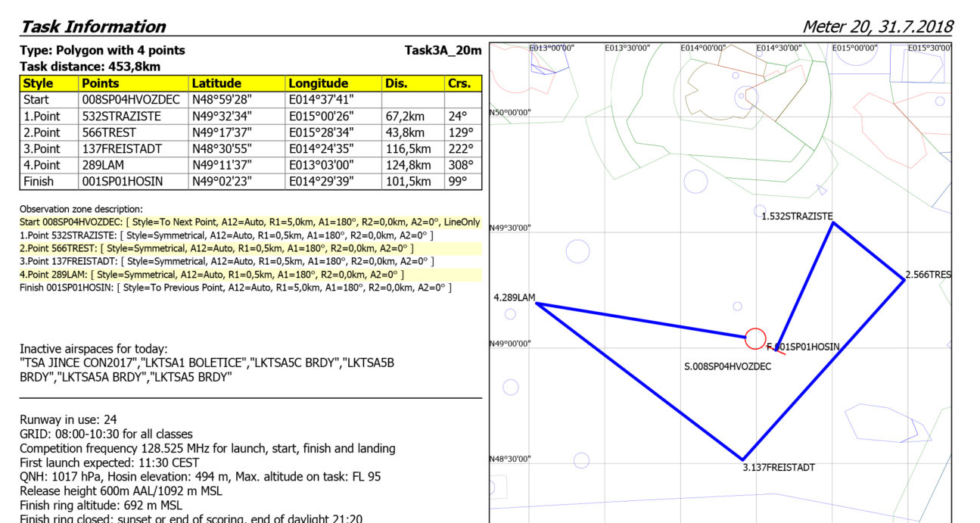Click the 4.289LAM turnpoint label on map
Image resolution: width=980 pixels, height=523 pixels.
(x=514, y=297)
